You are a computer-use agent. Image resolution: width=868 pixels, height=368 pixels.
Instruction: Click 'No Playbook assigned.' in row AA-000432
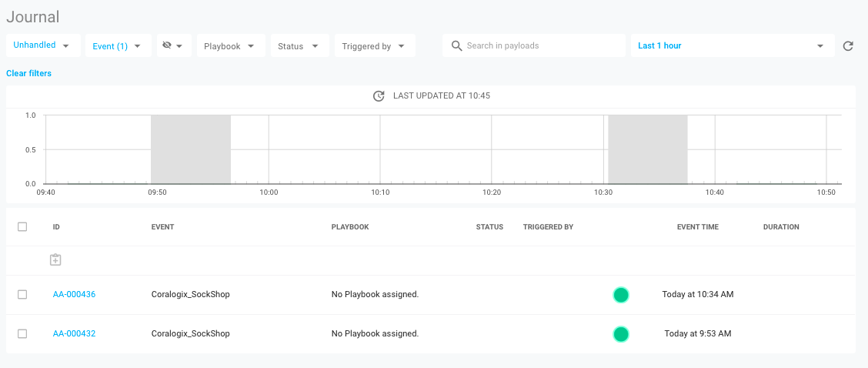point(375,333)
